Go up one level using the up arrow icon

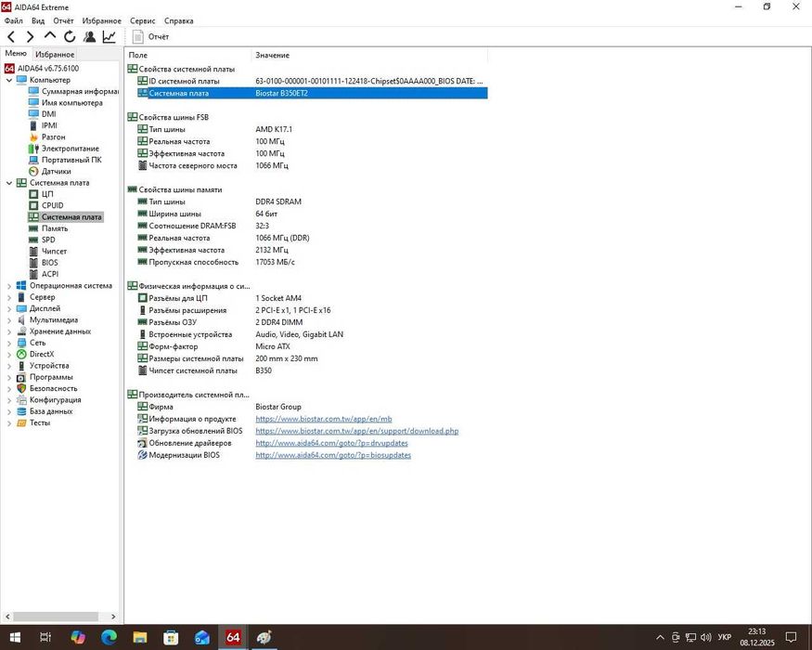[x=50, y=36]
